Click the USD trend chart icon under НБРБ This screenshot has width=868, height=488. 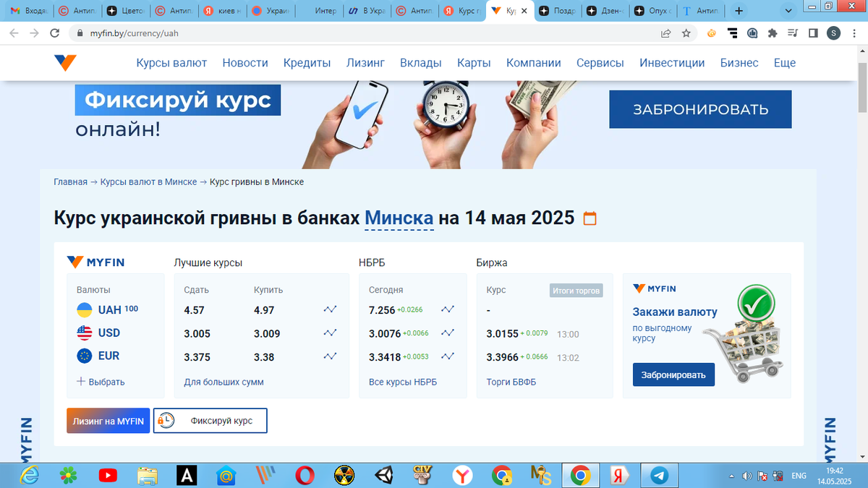pos(448,333)
